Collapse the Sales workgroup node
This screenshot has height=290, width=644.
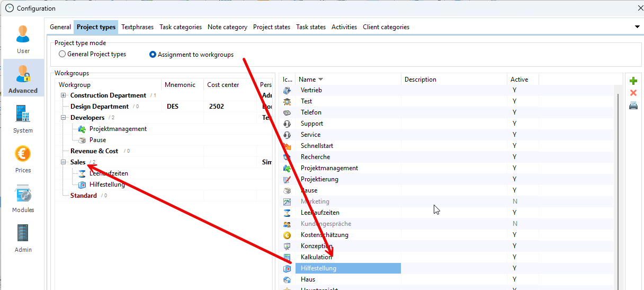click(64, 162)
